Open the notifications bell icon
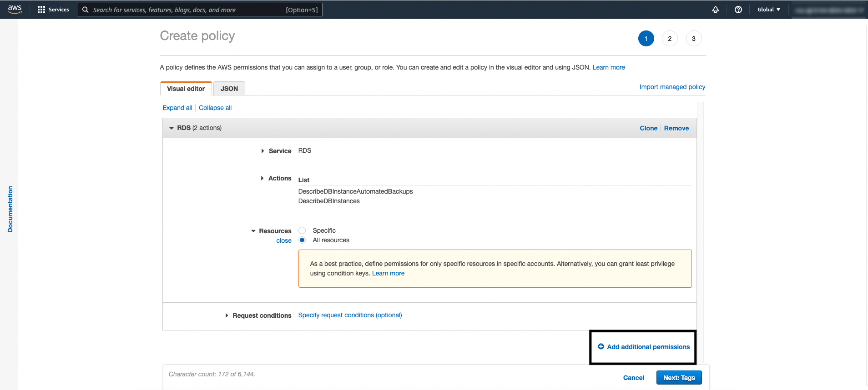This screenshot has width=868, height=390. coord(716,10)
